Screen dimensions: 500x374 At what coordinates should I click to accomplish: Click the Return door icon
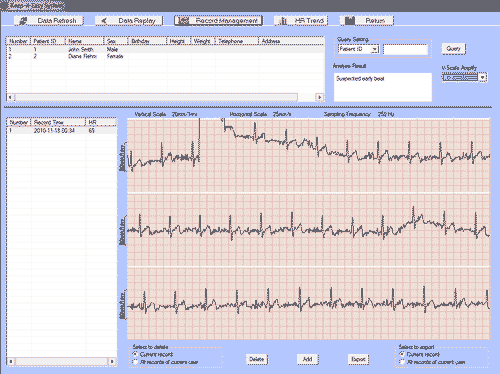click(349, 21)
